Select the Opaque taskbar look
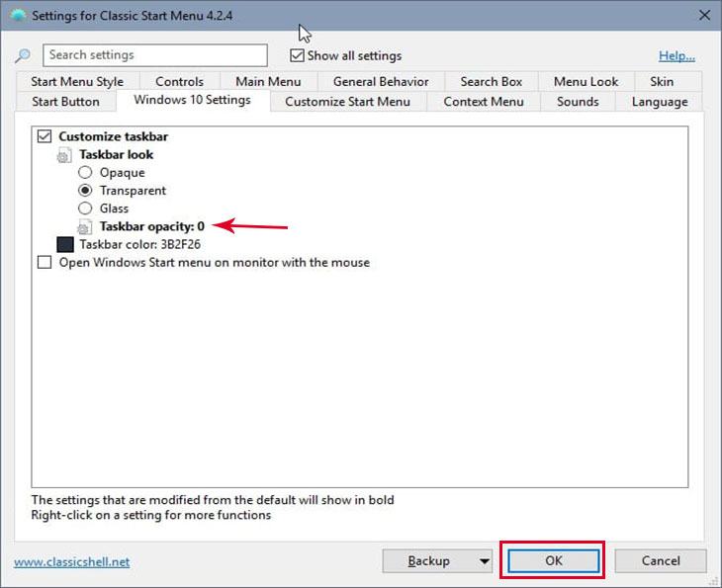This screenshot has height=588, width=722. click(85, 173)
